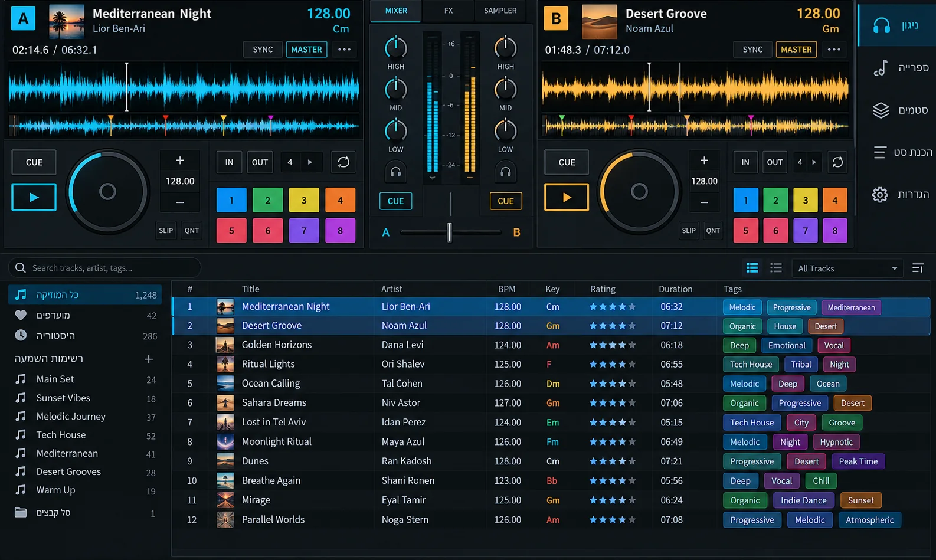Select the MIXER tab
This screenshot has width=936, height=560.
coord(396,11)
